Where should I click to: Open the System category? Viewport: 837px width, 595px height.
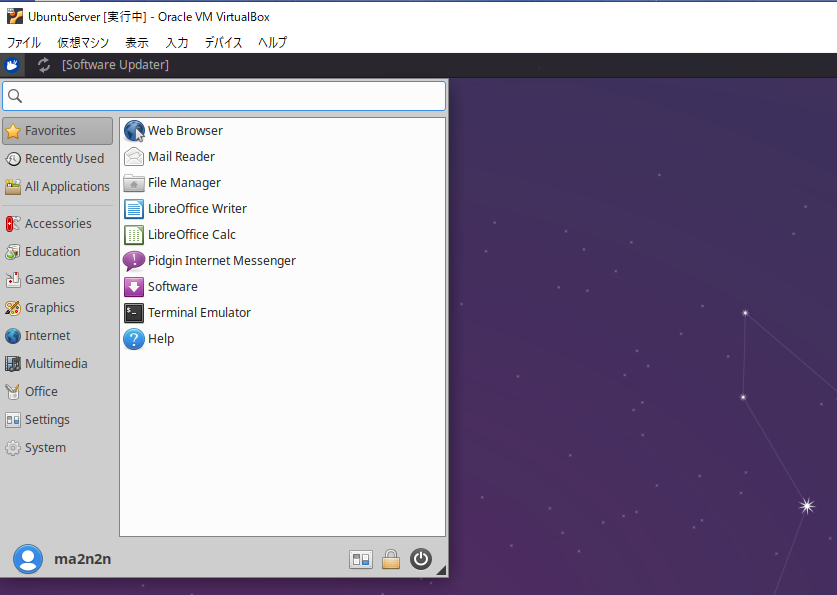click(x=58, y=448)
